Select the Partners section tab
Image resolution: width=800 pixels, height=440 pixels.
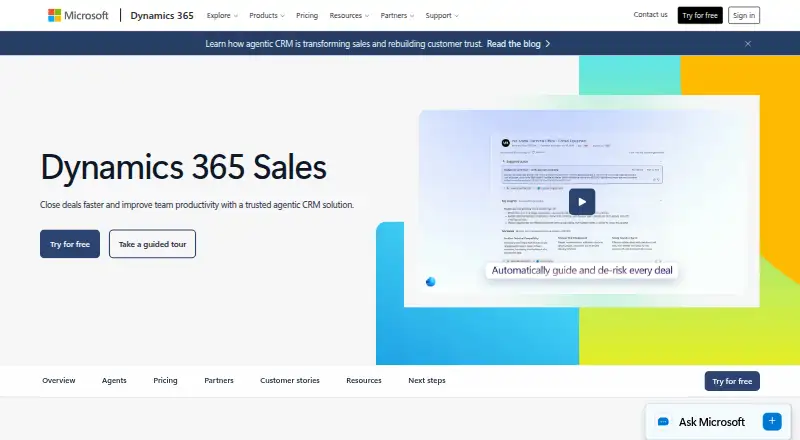pyautogui.click(x=219, y=380)
